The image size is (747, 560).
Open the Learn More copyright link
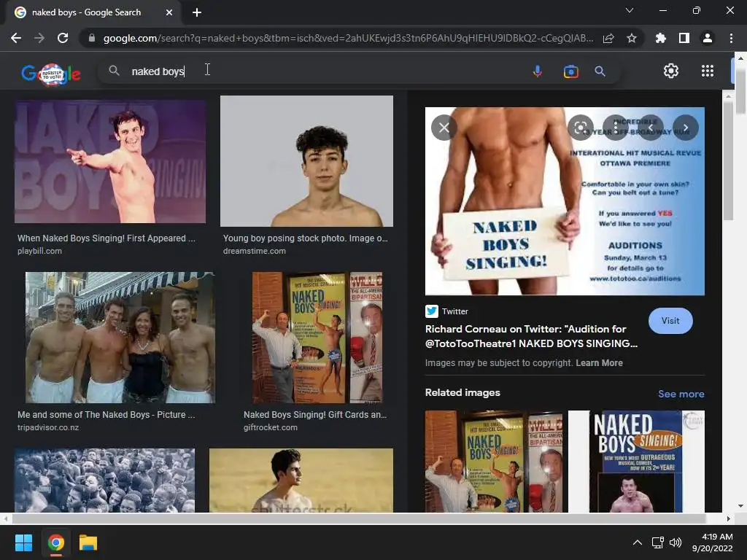pyautogui.click(x=599, y=363)
